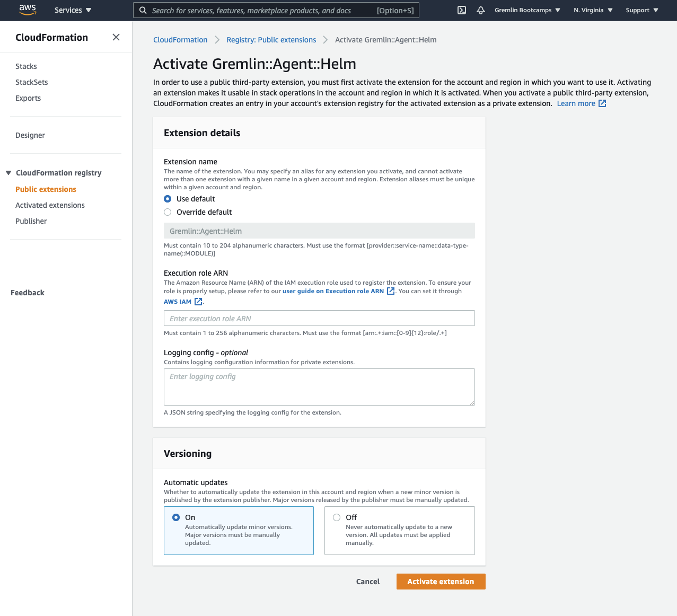This screenshot has width=677, height=616.
Task: Select the Override default radio button
Action: (168, 212)
